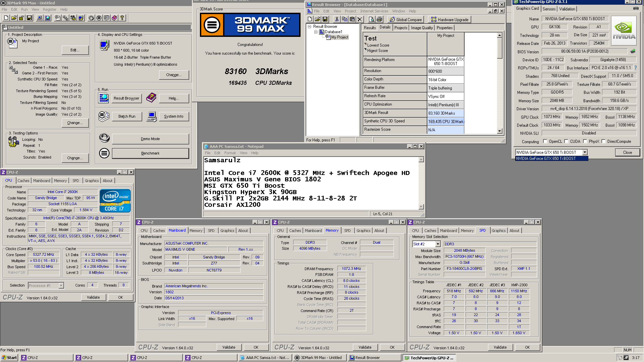644x362 pixels.
Task: Click the magnifier result browser icon in 3DMark toolbar
Action: 47,18
